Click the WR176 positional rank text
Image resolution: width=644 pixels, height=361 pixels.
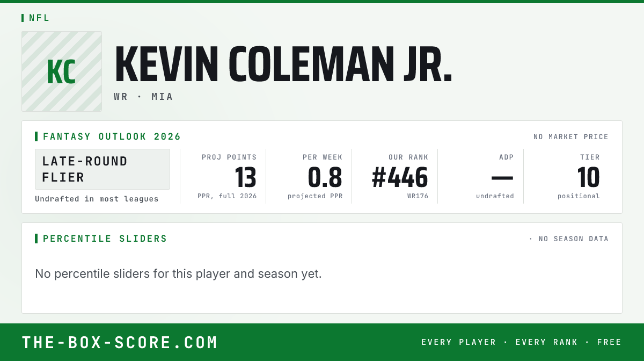[x=418, y=196]
